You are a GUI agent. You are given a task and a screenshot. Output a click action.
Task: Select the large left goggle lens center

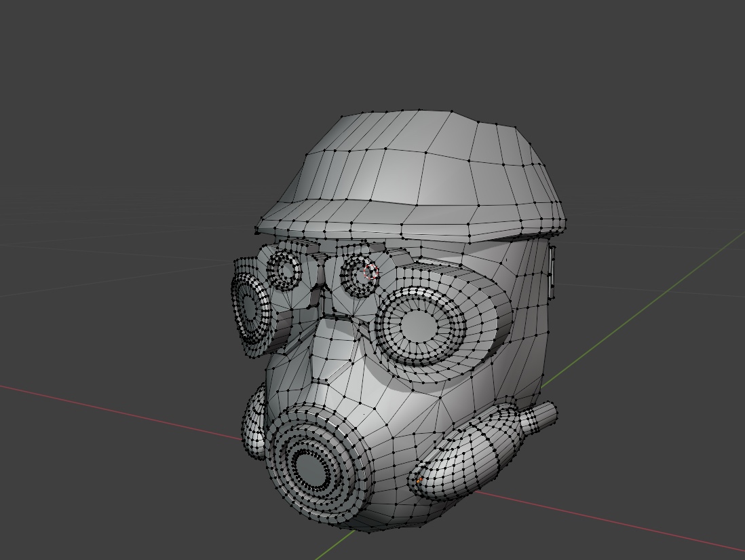248,308
